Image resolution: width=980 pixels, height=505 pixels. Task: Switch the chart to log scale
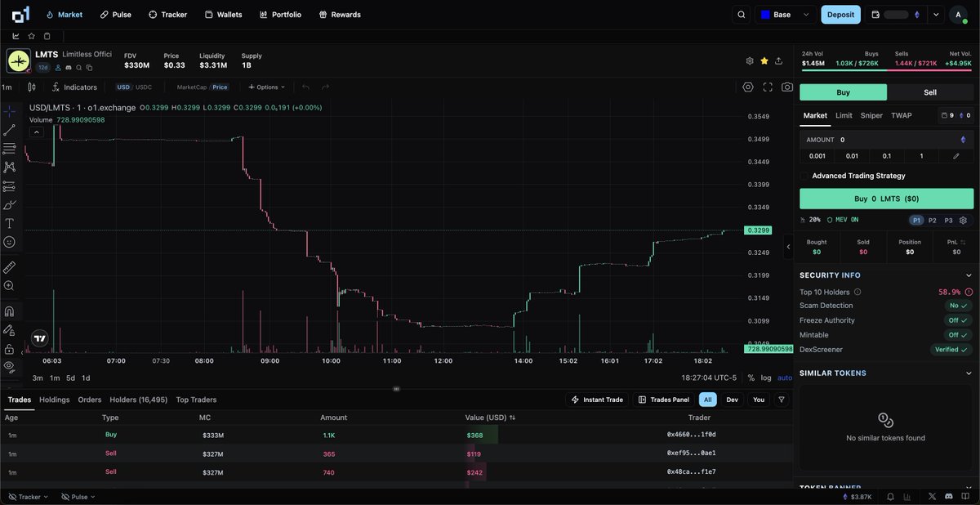coord(764,378)
